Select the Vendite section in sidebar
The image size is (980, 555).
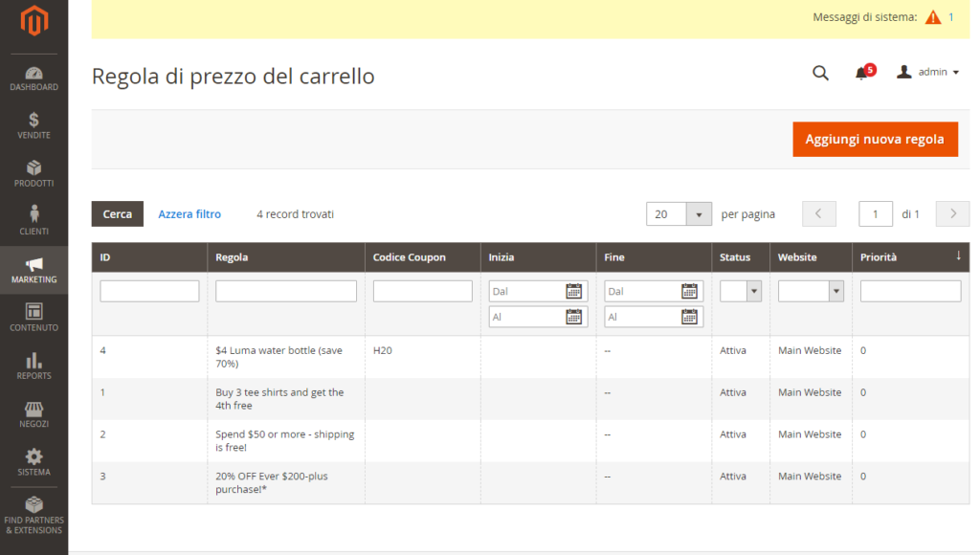coord(33,126)
